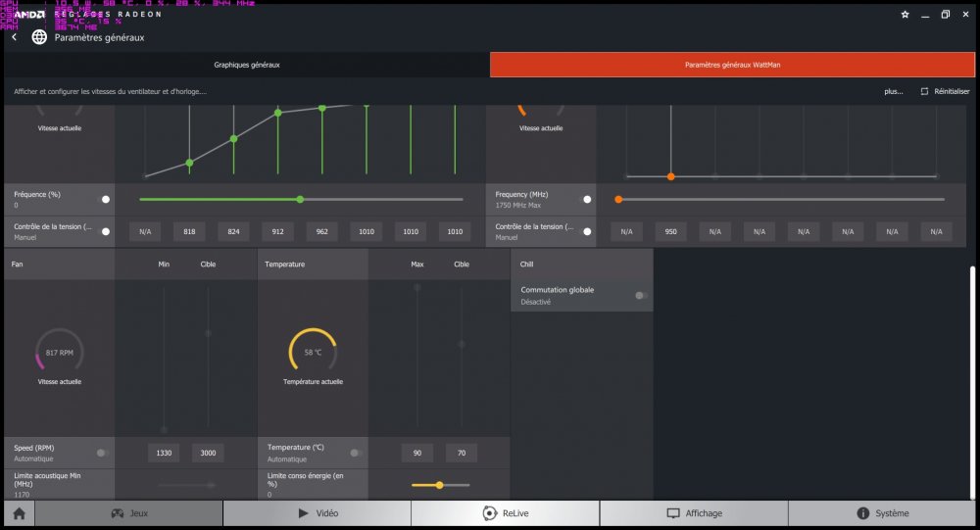980x530 pixels.
Task: Open the ReLive section
Action: [506, 513]
